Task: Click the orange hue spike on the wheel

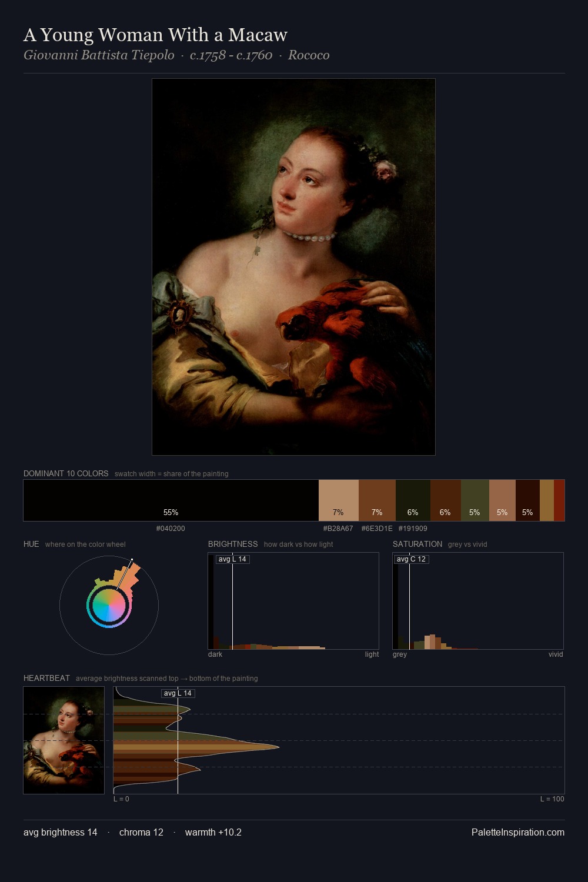Action: (x=131, y=576)
